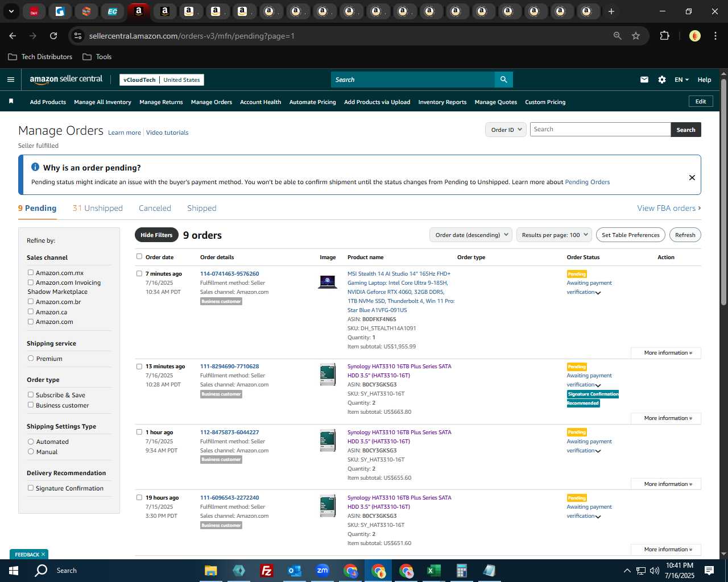
Task: Open the Seller Central hamburger menu
Action: coord(11,80)
